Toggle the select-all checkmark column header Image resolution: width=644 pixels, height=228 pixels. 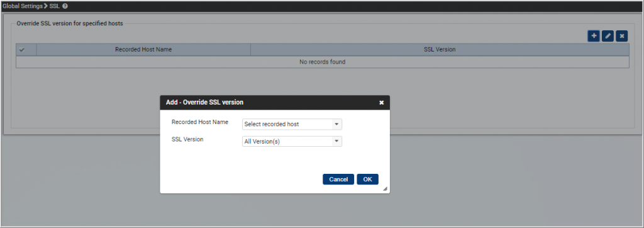[x=22, y=50]
